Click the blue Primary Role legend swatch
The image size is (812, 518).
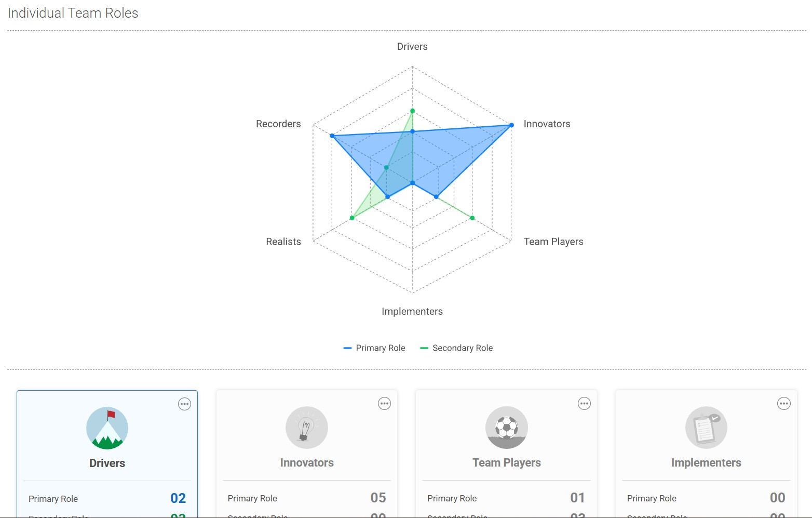(x=347, y=348)
